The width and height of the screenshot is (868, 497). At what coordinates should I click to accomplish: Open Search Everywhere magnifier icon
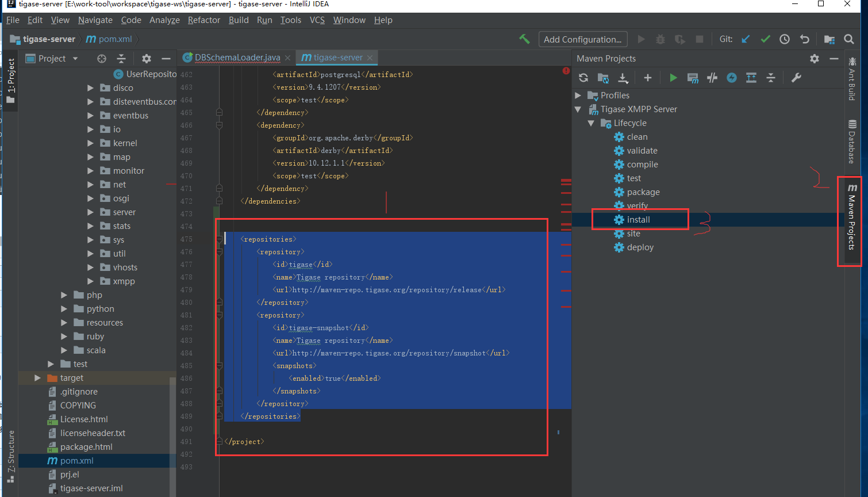pyautogui.click(x=848, y=39)
